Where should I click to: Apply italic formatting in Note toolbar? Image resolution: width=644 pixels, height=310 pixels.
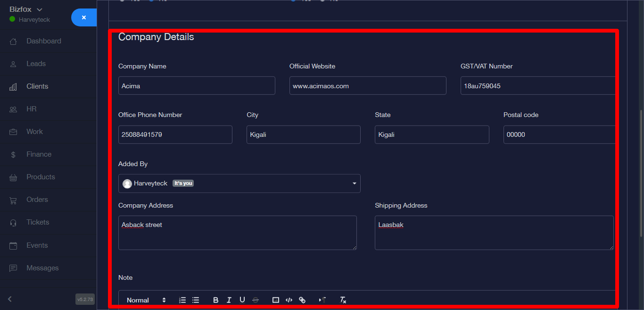click(x=229, y=300)
